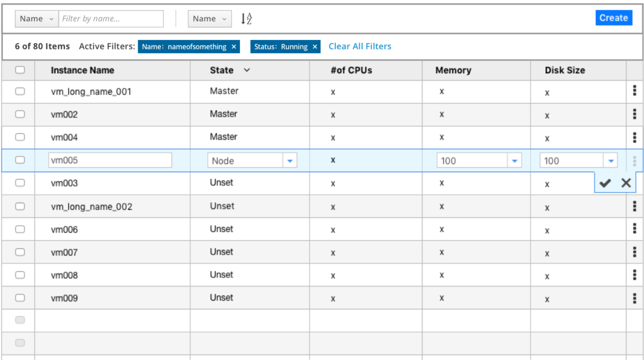The image size is (644, 360).
Task: Remove the Status: Running filter chip
Action: pyautogui.click(x=315, y=47)
